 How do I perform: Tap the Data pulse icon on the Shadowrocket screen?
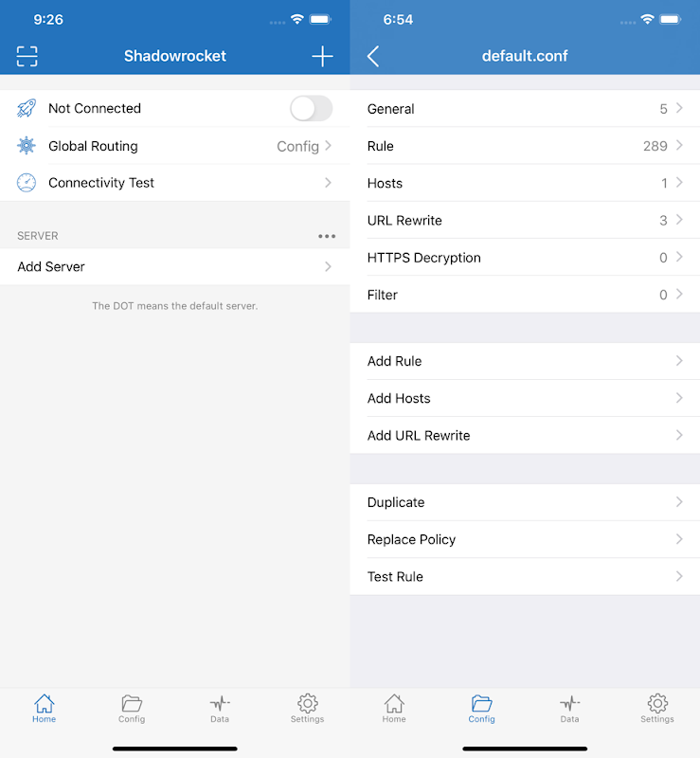[x=220, y=703]
